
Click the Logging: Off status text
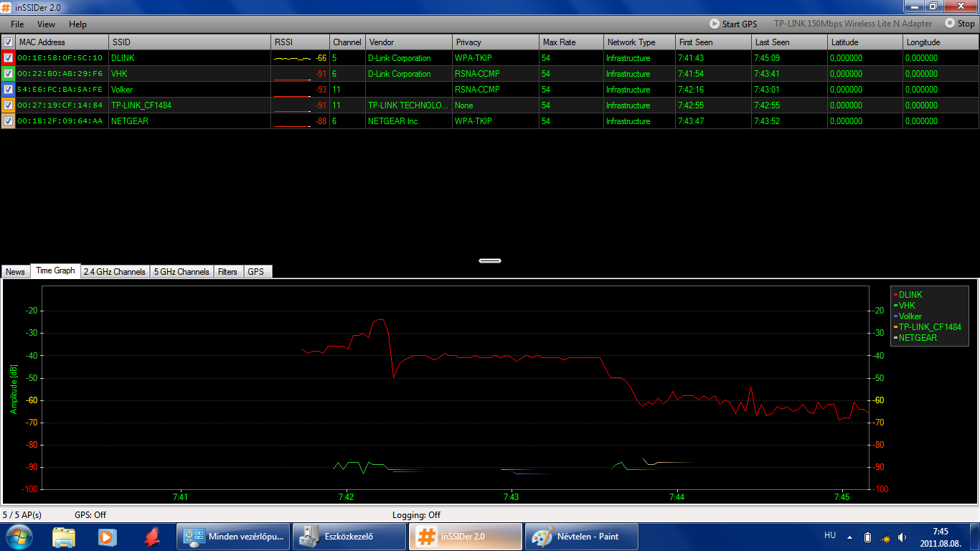[x=416, y=515]
